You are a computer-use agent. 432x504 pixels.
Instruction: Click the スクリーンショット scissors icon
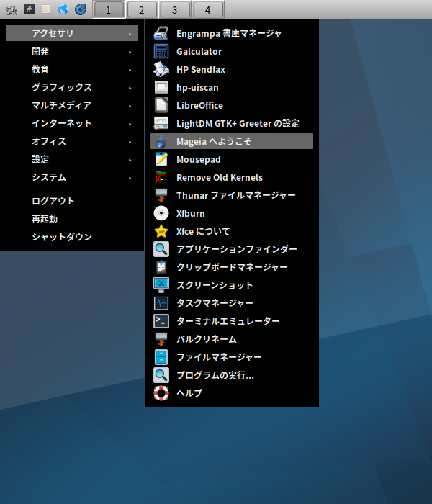[x=161, y=285]
